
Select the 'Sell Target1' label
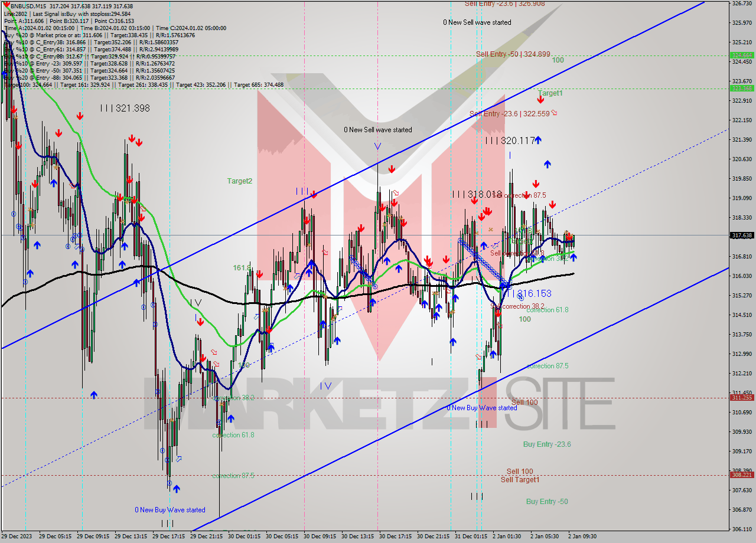[520, 479]
